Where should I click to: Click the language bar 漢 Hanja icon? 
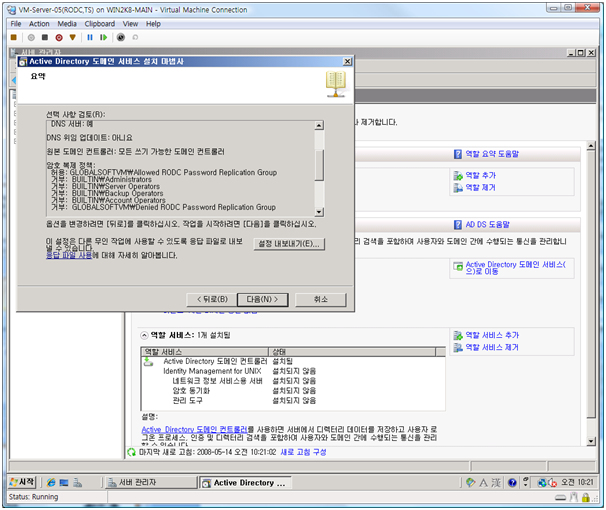[496, 483]
